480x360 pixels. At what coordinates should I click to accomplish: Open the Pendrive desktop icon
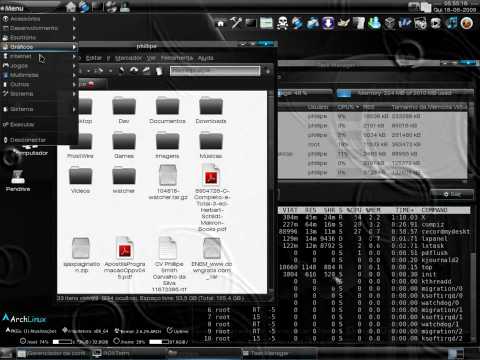(18, 181)
